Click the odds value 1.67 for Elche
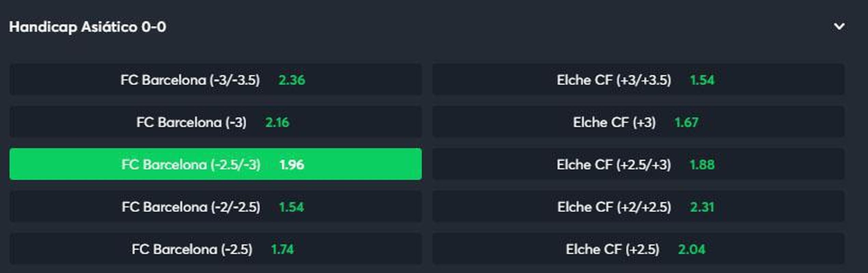Screen dimensions: 868x273 tap(687, 122)
